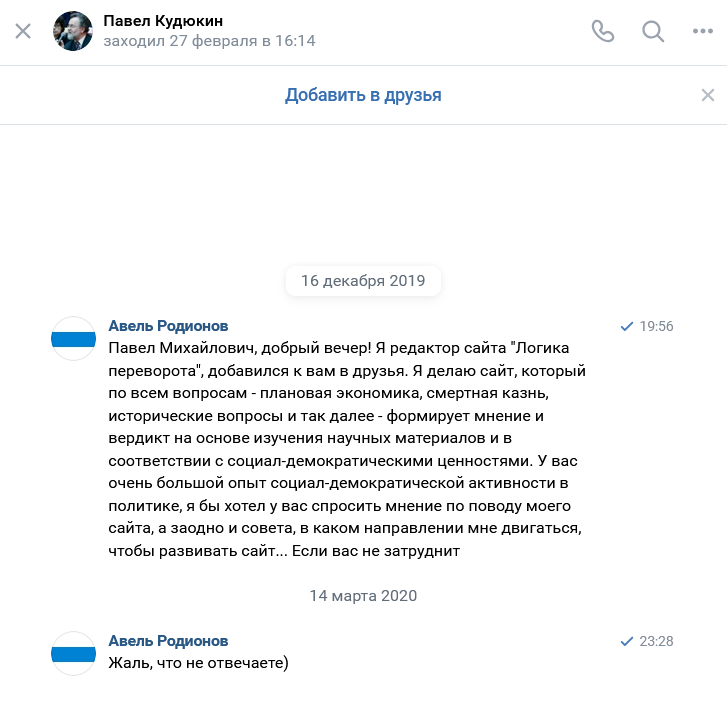Image resolution: width=727 pixels, height=713 pixels.
Task: Open Авель Родионов avatar on second message
Action: pyautogui.click(x=73, y=653)
